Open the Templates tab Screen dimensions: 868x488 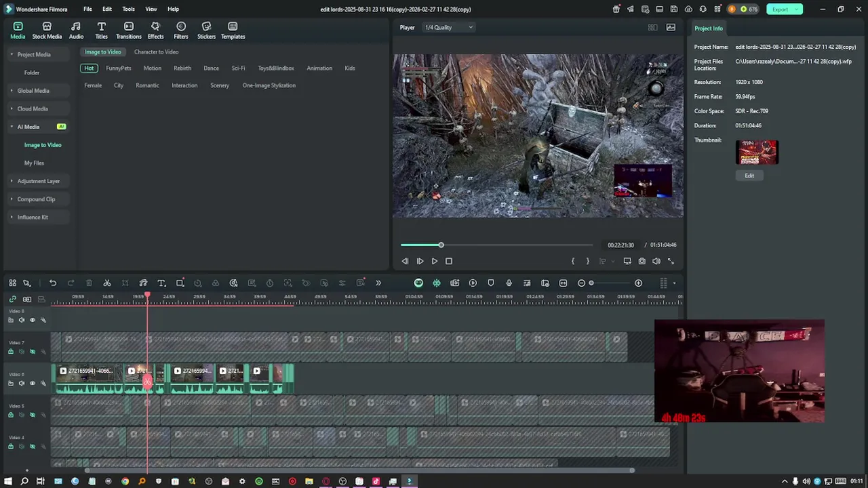click(233, 30)
